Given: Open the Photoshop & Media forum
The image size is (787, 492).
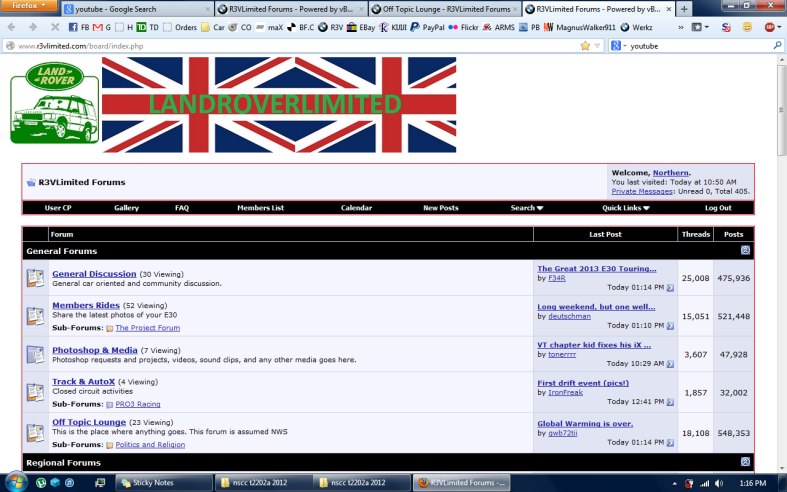Looking at the screenshot, I should 95,350.
